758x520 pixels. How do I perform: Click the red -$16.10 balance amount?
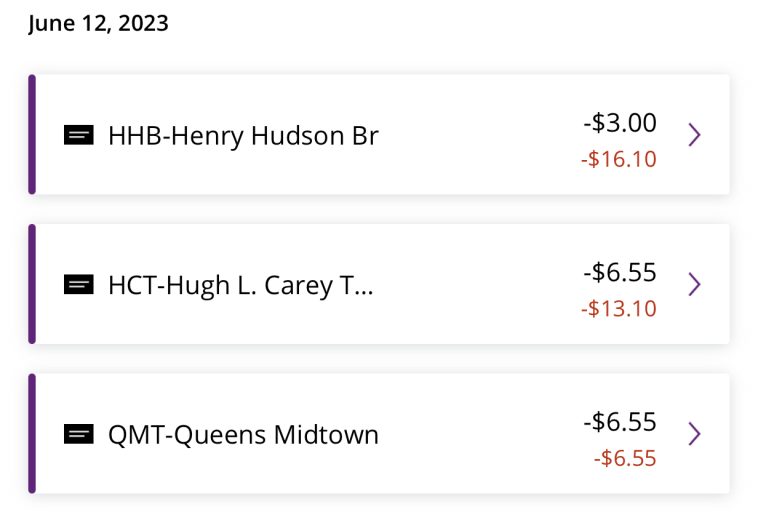[619, 159]
